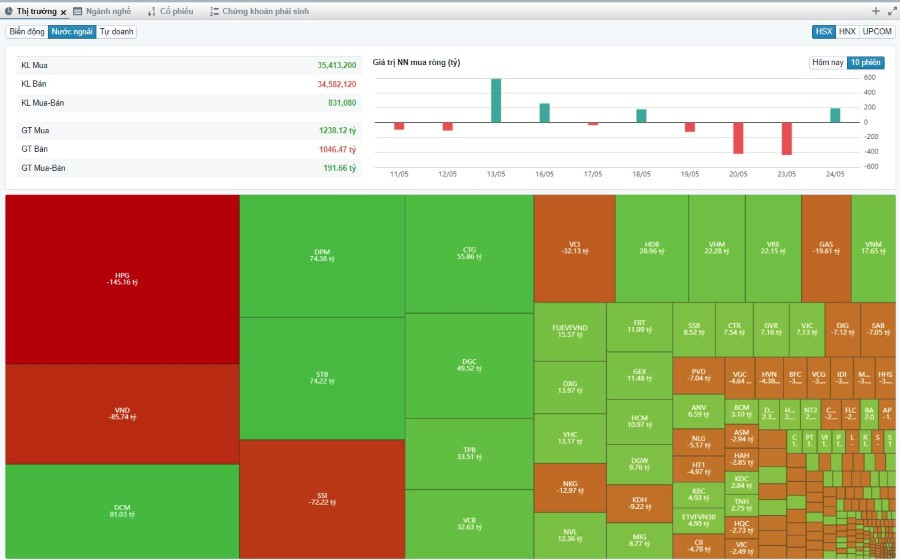Select the VHM treemap tile
The image size is (900, 560).
[716, 248]
